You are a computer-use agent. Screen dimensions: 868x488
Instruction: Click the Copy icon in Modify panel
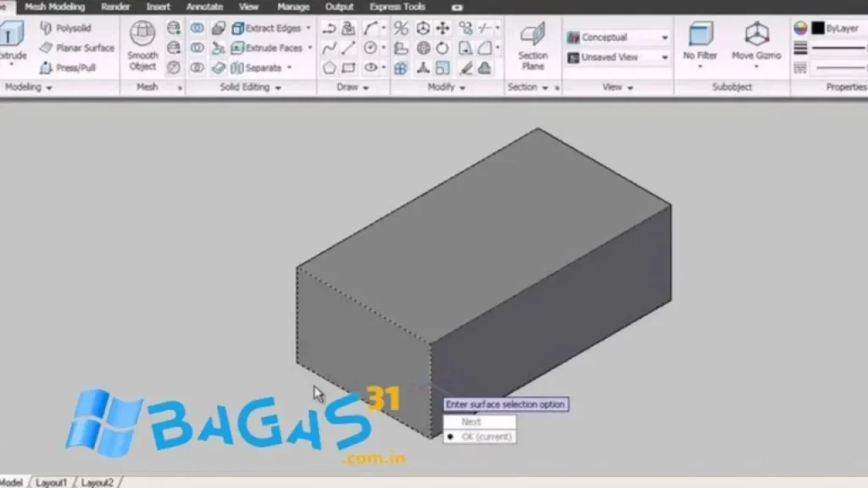[x=465, y=28]
